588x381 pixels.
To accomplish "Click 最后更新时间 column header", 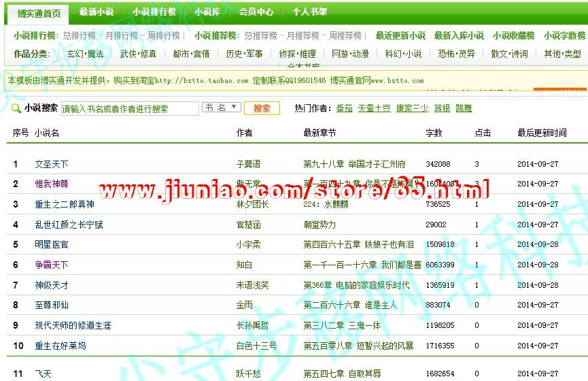I will (542, 133).
